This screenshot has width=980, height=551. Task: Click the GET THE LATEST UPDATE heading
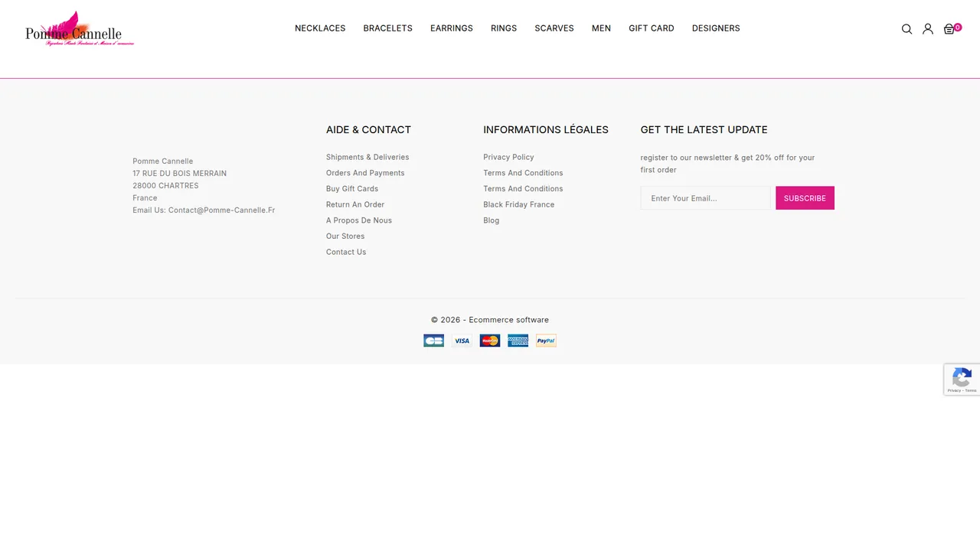pos(704,129)
